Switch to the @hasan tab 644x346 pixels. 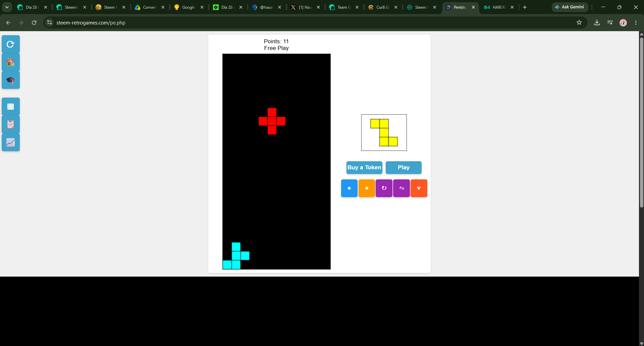(266, 7)
